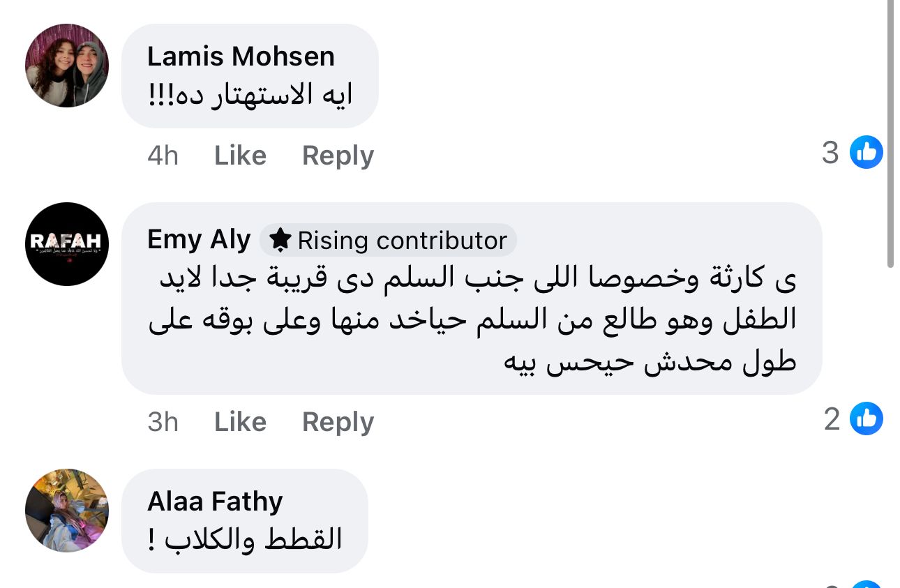Like Emy Aly's comment
The height and width of the screenshot is (588, 900).
pyautogui.click(x=240, y=422)
